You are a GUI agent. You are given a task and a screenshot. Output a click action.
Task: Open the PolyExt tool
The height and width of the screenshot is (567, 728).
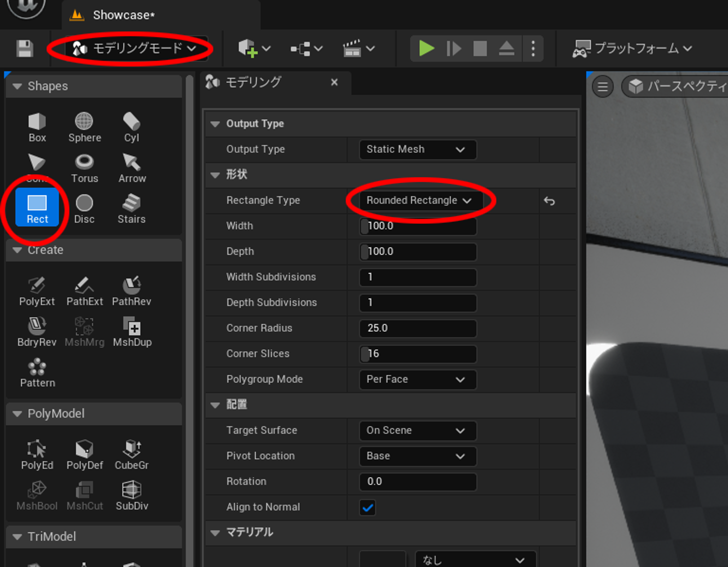coord(37,292)
